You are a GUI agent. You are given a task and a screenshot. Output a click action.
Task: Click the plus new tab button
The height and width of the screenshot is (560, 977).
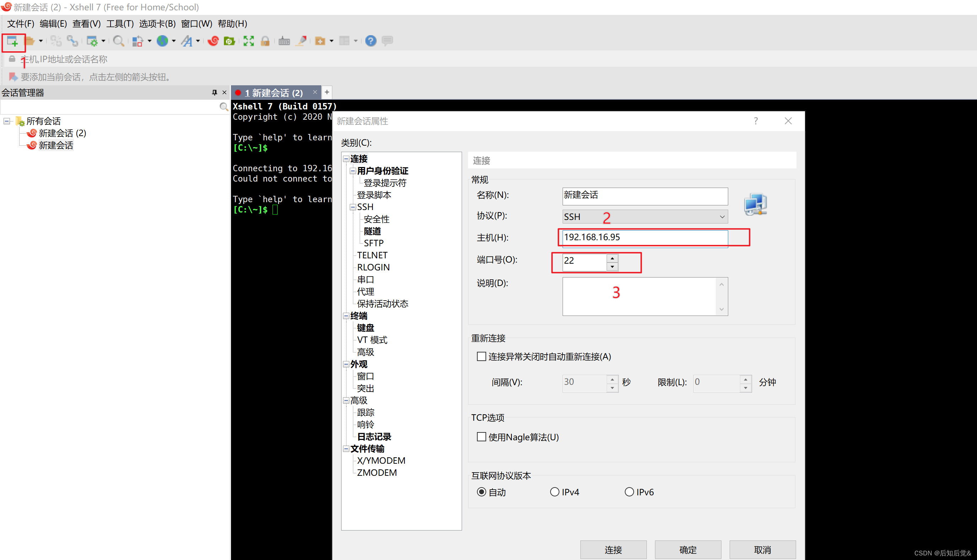tap(327, 92)
